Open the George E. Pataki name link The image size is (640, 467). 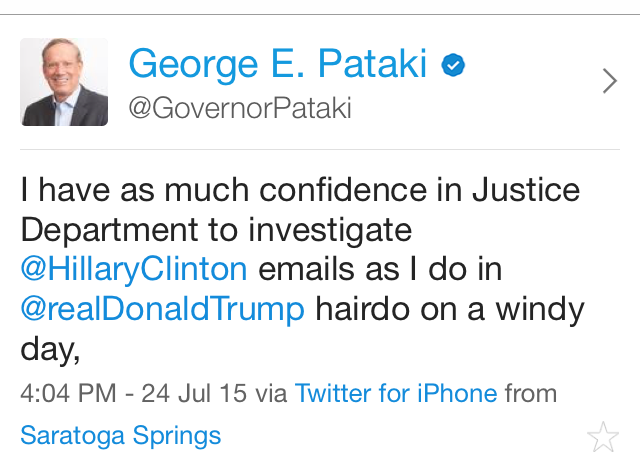278,65
